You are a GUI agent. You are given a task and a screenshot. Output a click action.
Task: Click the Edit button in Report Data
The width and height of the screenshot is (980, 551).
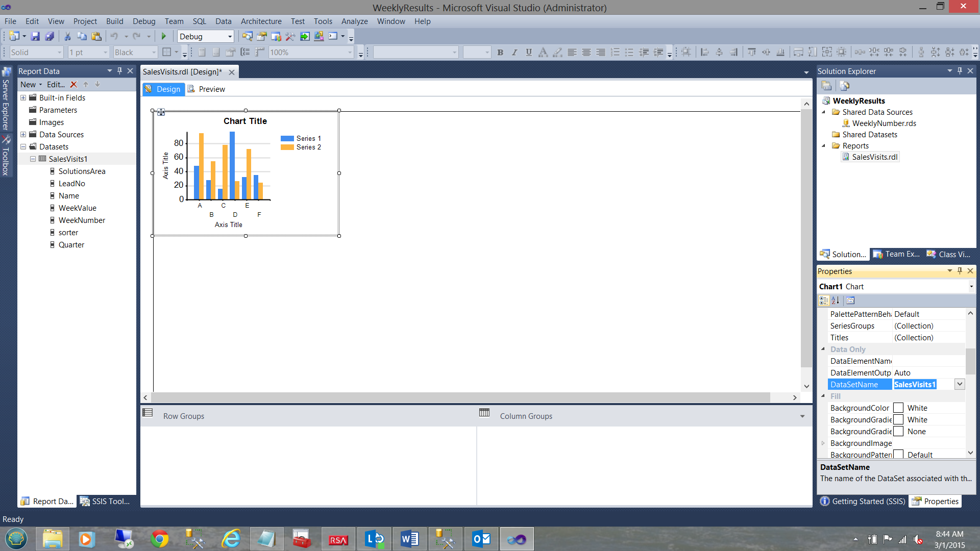point(56,85)
